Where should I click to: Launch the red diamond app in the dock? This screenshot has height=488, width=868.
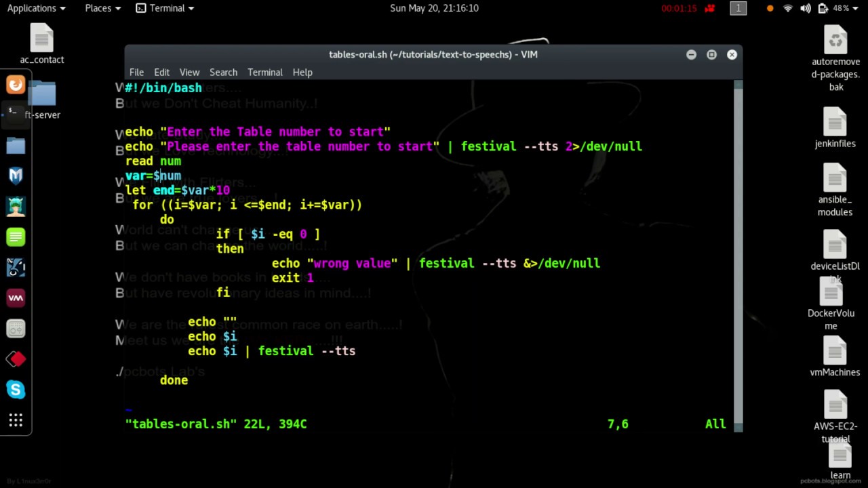pos(16,359)
